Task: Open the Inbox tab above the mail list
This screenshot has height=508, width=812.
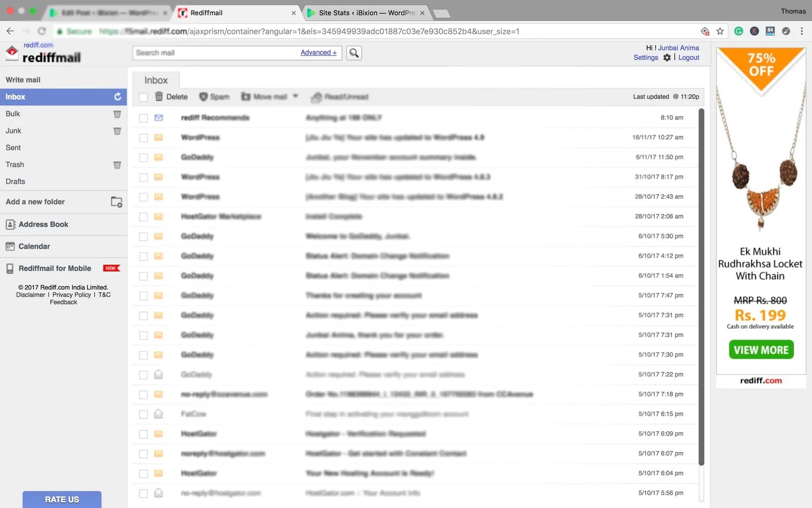Action: point(156,80)
